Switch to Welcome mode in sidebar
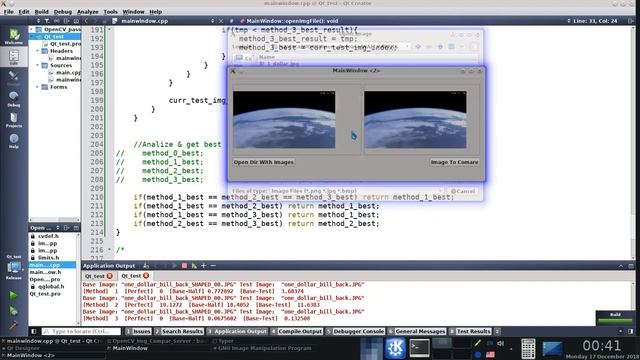This screenshot has width=640, height=360. pyautogui.click(x=14, y=36)
